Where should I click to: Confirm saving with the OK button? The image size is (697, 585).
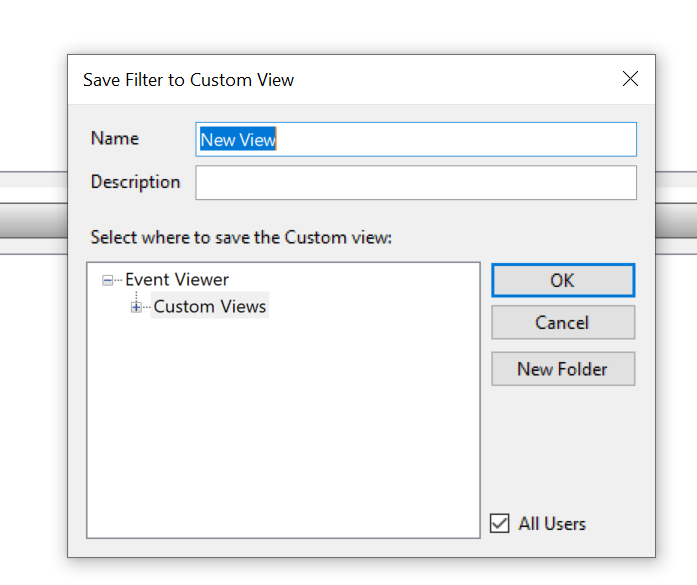[563, 280]
